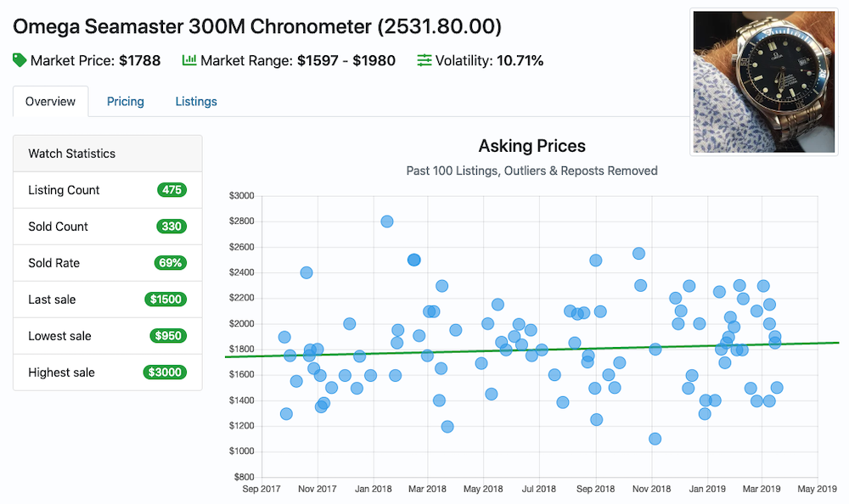Screen dimensions: 849x504
Task: Click the Market Price $1788 value
Action: pos(140,60)
